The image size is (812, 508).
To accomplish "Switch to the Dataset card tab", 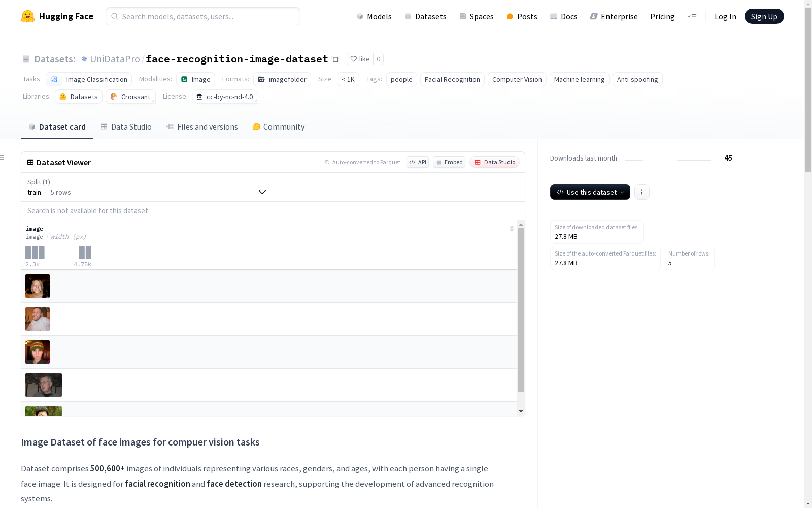I will [x=57, y=127].
